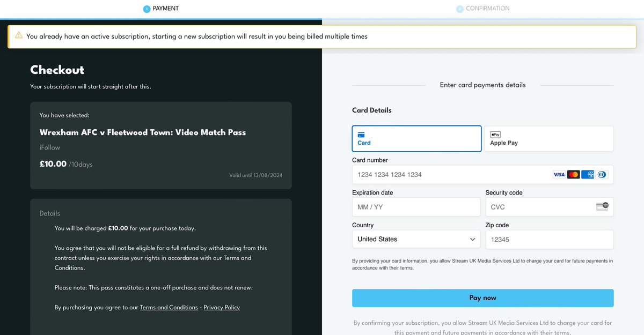Click the 'Please note: This pass constitutes' notice
The width and height of the screenshot is (644, 335).
[153, 288]
